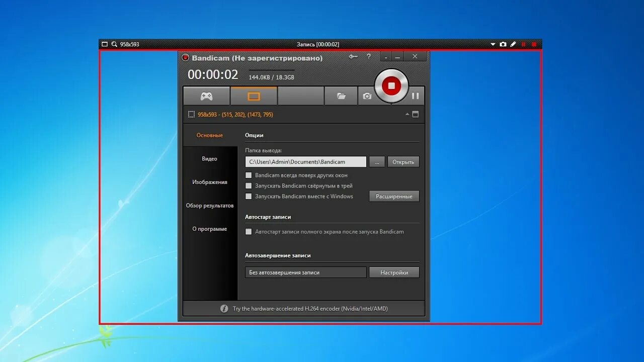Click the 144.0KB / 18.3GB size readout
644x362 pixels.
[272, 77]
